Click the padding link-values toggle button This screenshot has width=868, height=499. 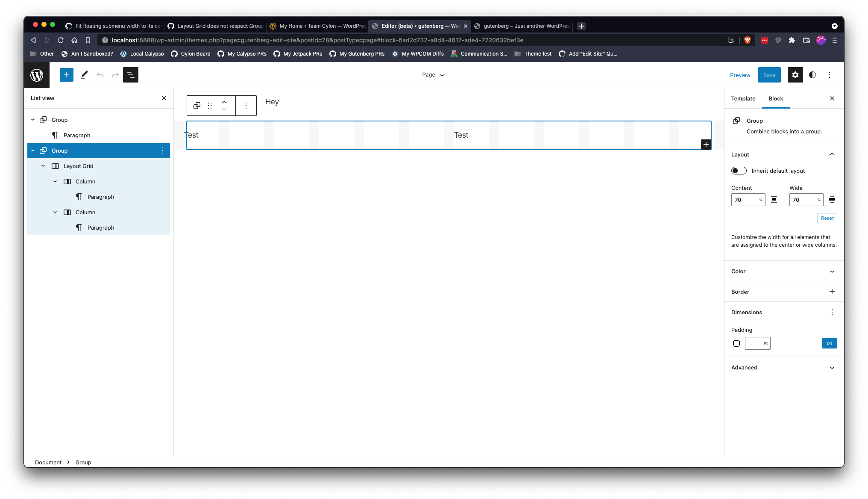pyautogui.click(x=829, y=343)
